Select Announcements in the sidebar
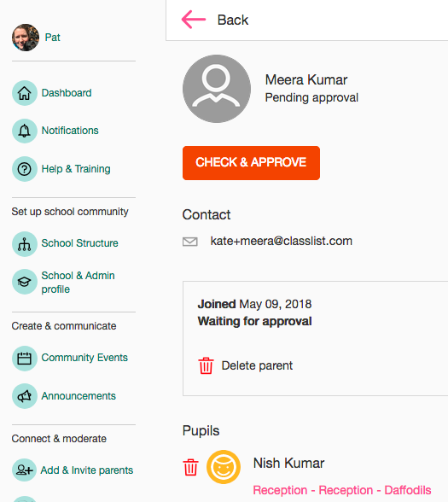This screenshot has width=448, height=502. [x=79, y=396]
